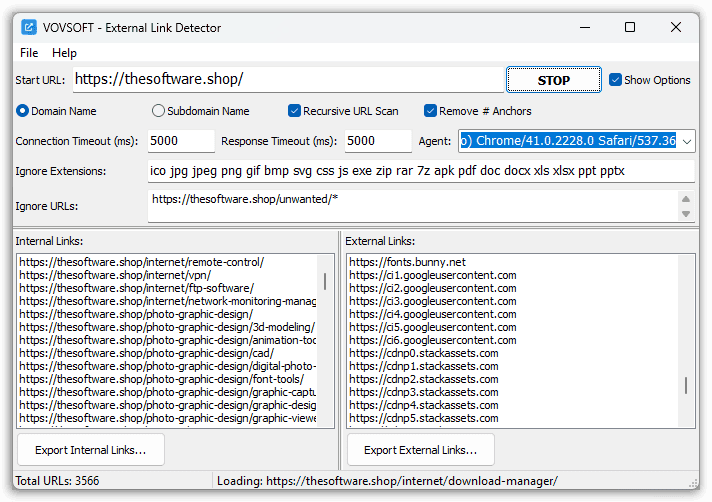Click the Ignore URLs scroll down arrow
The height and width of the screenshot is (502, 712).
click(686, 214)
